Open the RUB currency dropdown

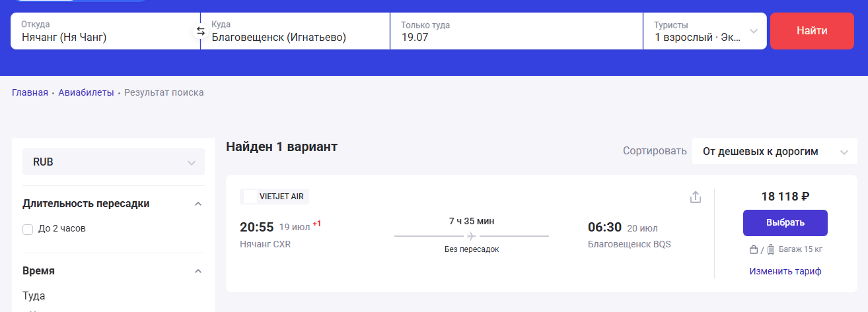(x=113, y=162)
